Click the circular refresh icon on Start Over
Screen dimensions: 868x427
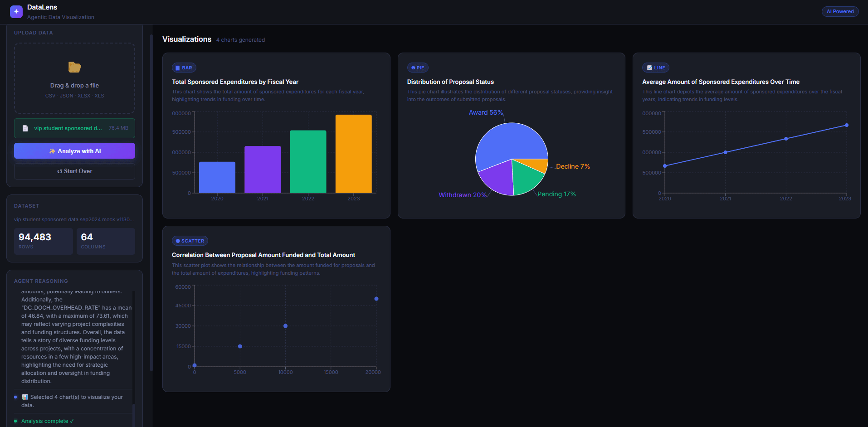pyautogui.click(x=59, y=171)
